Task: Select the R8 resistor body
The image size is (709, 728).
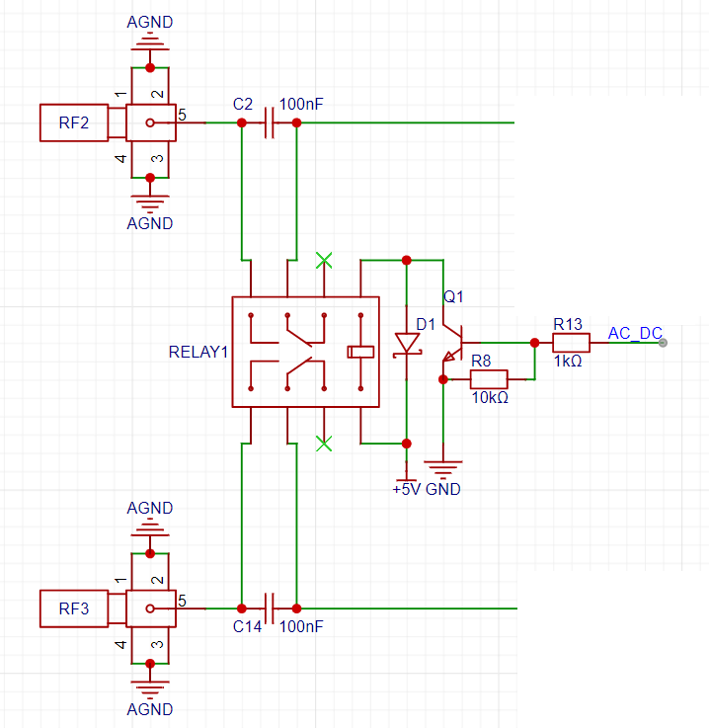Action: [489, 379]
